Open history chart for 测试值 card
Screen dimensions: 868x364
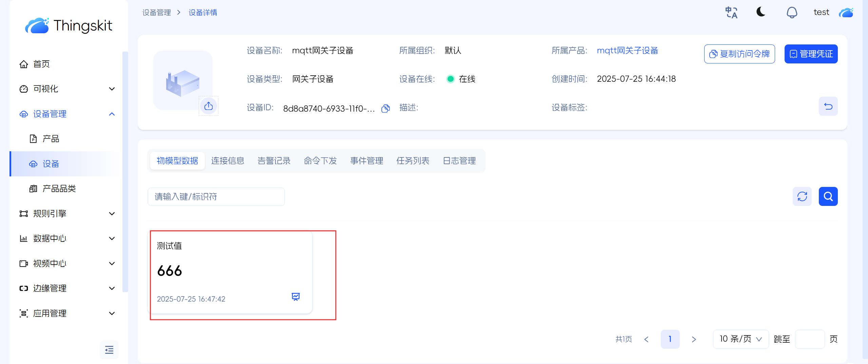tap(296, 297)
